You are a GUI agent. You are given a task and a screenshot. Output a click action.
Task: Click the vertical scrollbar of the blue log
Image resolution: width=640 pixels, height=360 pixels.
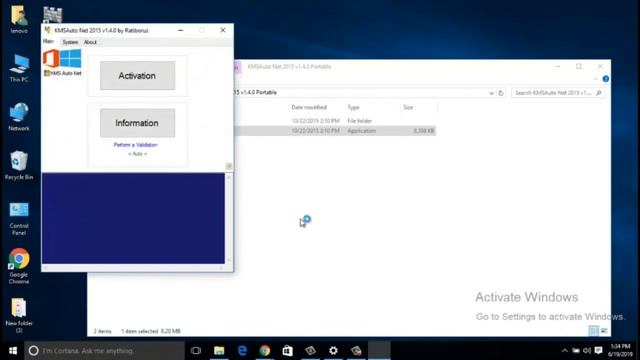(x=229, y=218)
